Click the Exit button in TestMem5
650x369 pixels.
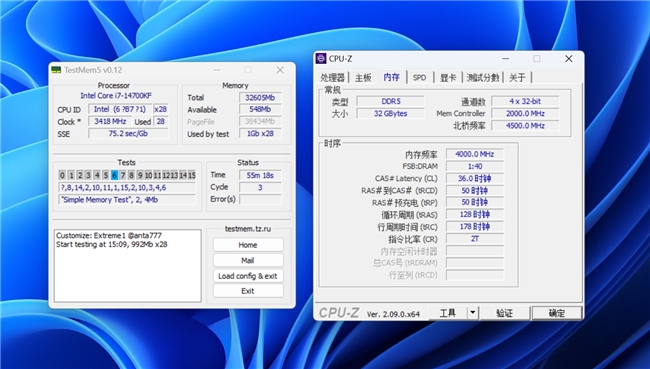[248, 291]
